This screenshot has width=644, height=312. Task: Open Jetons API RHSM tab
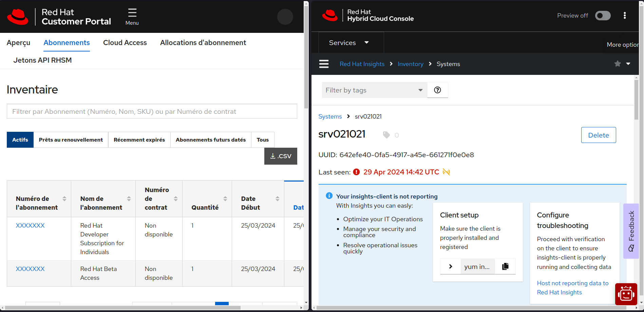[42, 60]
